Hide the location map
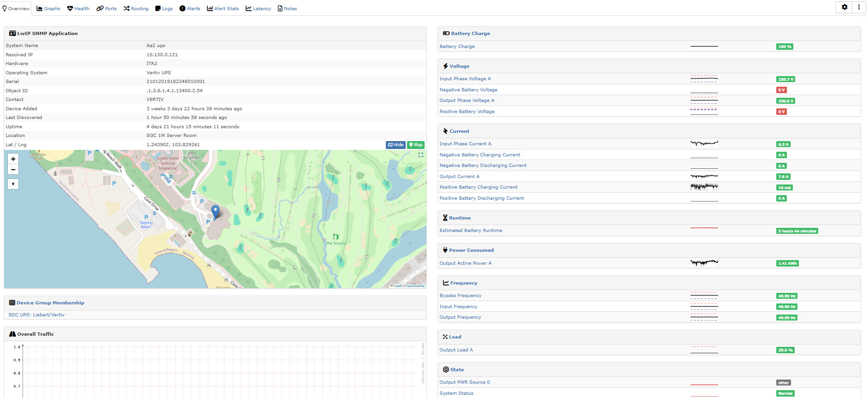 coord(396,145)
